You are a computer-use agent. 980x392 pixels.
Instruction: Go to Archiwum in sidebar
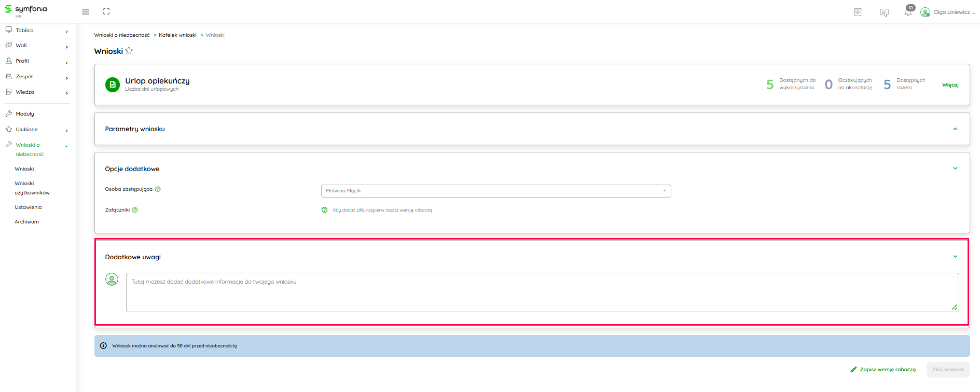click(x=27, y=221)
